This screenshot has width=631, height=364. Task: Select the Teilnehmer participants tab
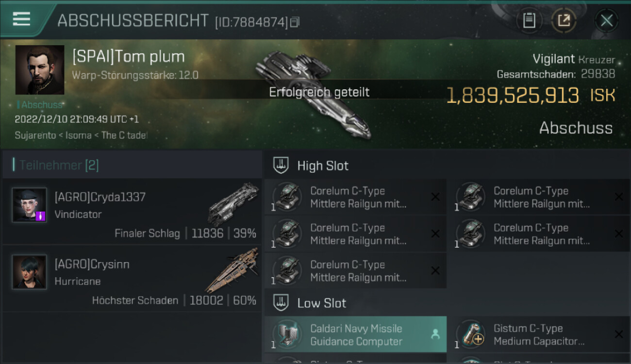coord(59,165)
